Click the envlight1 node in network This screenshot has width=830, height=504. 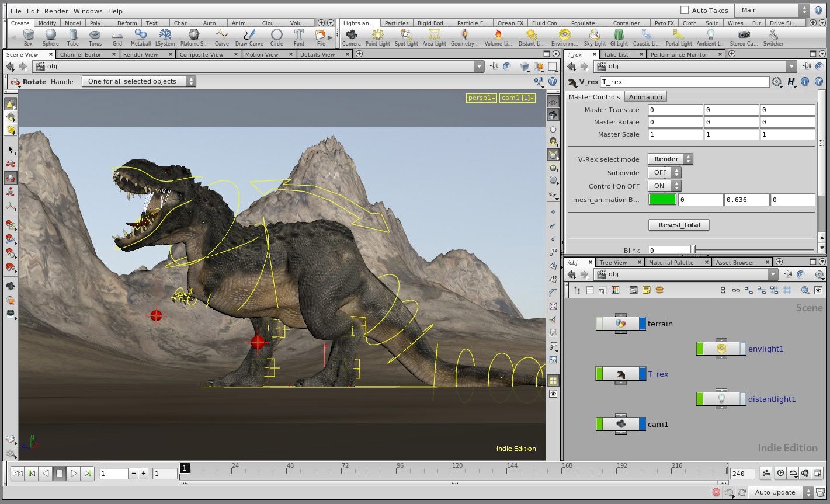point(721,349)
